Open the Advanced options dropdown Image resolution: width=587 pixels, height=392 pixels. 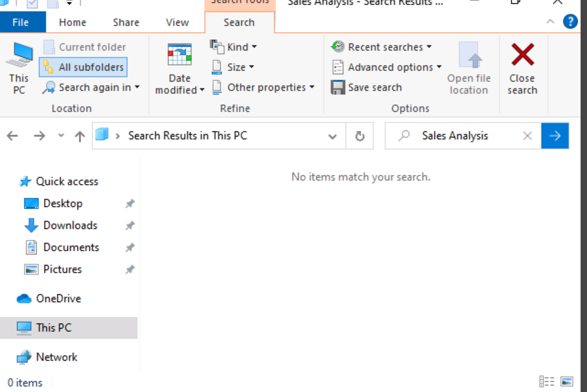click(387, 67)
